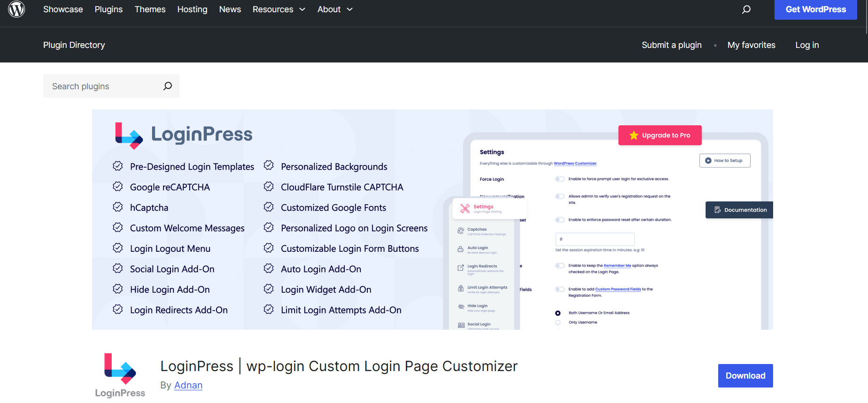The image size is (868, 403).
Task: Toggle the admin verify registration switch
Action: point(560,196)
